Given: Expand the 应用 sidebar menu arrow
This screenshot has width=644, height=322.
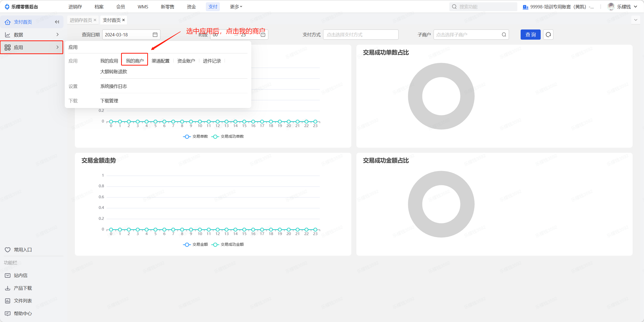Looking at the screenshot, I should click(58, 47).
